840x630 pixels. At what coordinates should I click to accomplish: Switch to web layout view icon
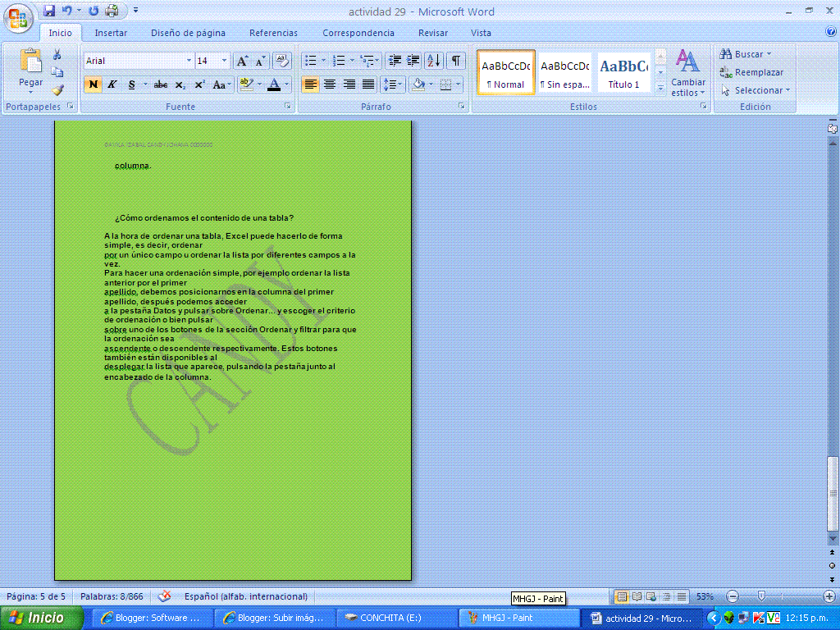(651, 596)
